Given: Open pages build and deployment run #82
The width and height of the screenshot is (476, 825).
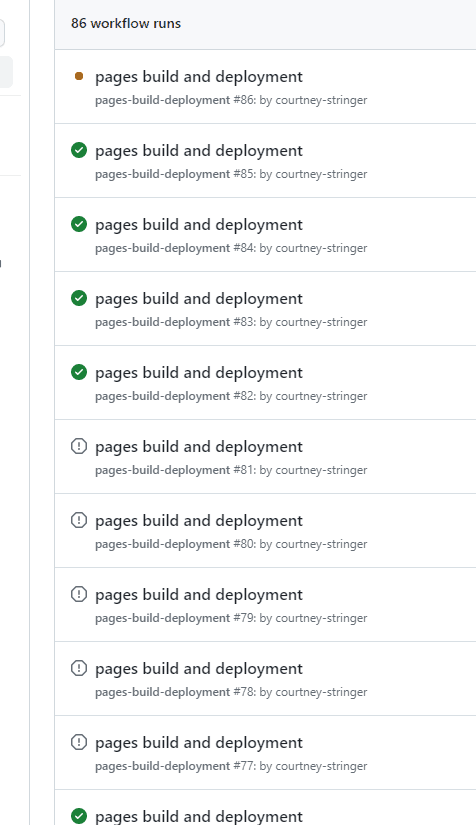Looking at the screenshot, I should 199,373.
